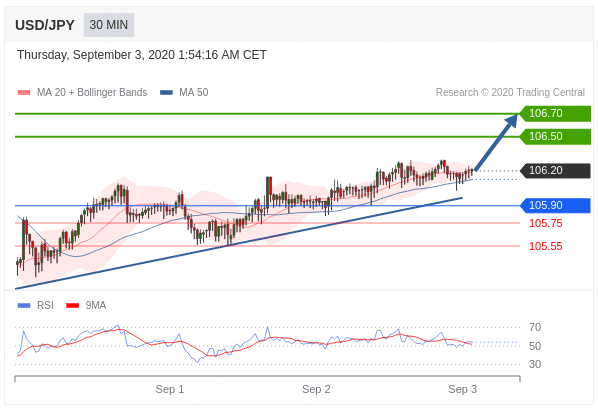
Task: Click the 'Sep 1' time axis label
Action: click(170, 389)
